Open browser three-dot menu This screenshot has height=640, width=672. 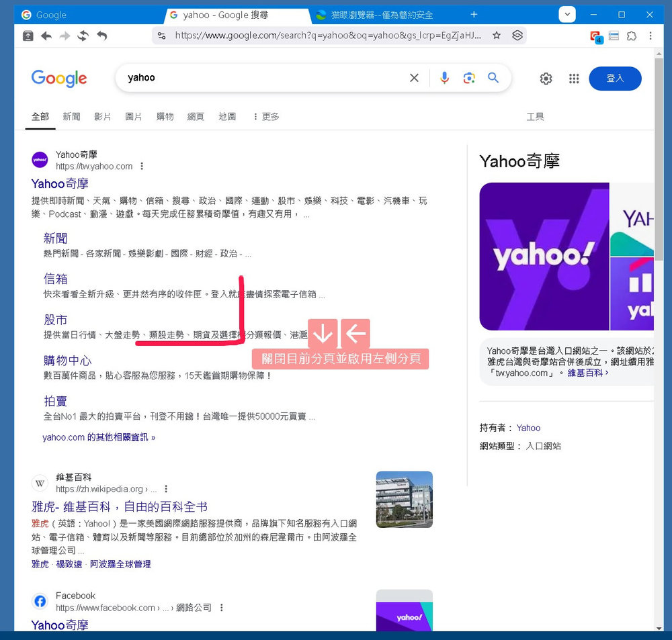tap(650, 36)
